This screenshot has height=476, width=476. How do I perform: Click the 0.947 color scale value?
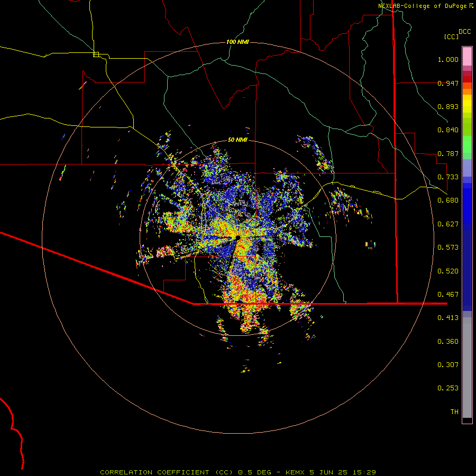[x=448, y=83]
